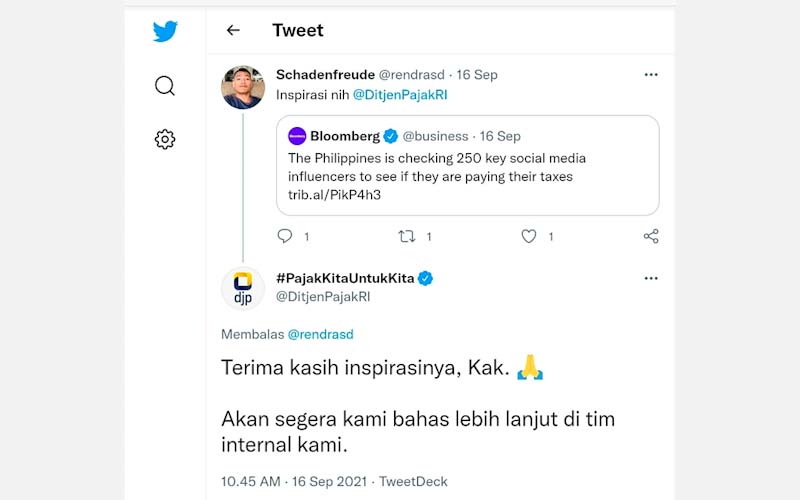Screen dimensions: 800x500
Task: Open the search explore icon
Action: pyautogui.click(x=165, y=86)
